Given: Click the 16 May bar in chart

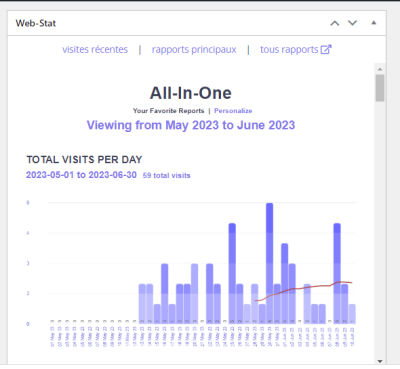Looking at the screenshot, I should [x=165, y=293].
